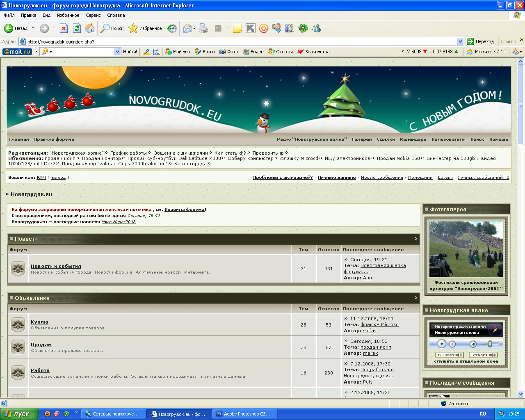Adjust the radio volume slider
525x420 pixels.
coord(490,344)
